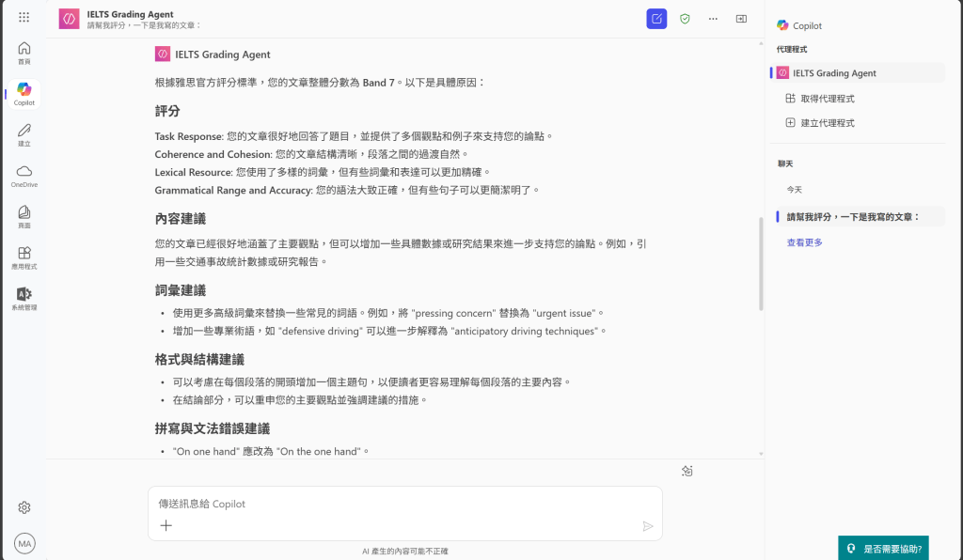The image size is (963, 560).
Task: Click the "On one hand" correction bullet
Action: (x=271, y=451)
